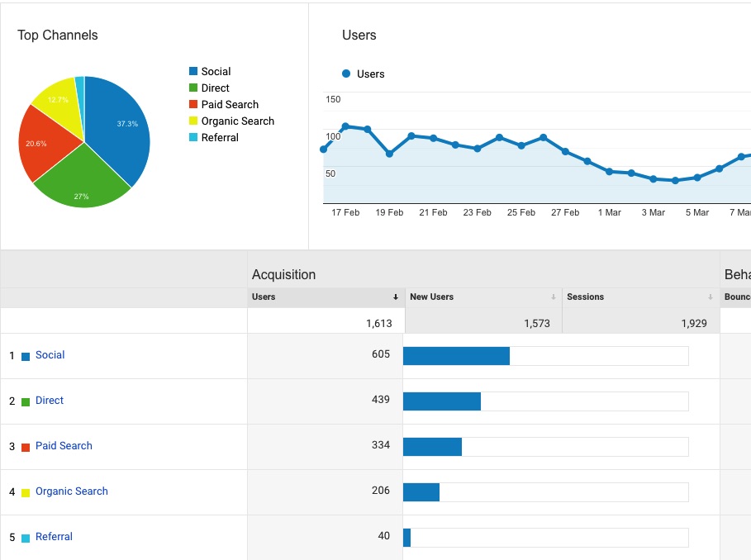Open the Direct channel link
This screenshot has height=560, width=751.
click(50, 401)
